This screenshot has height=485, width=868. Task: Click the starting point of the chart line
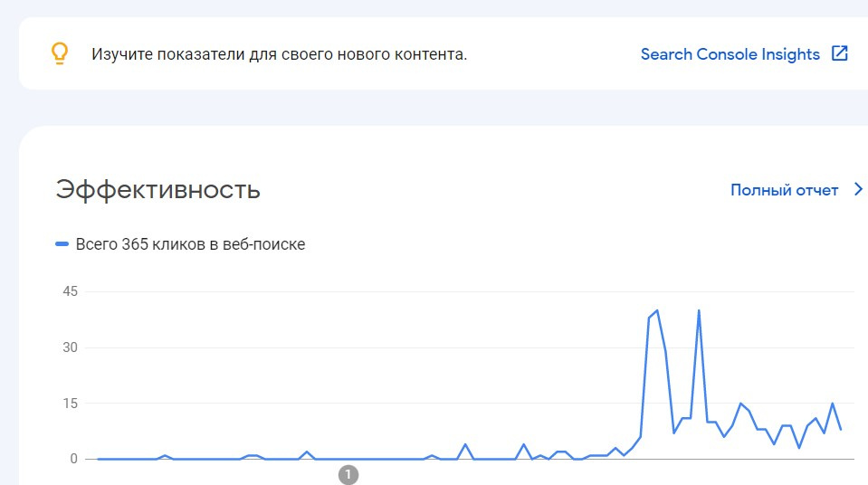coord(98,459)
